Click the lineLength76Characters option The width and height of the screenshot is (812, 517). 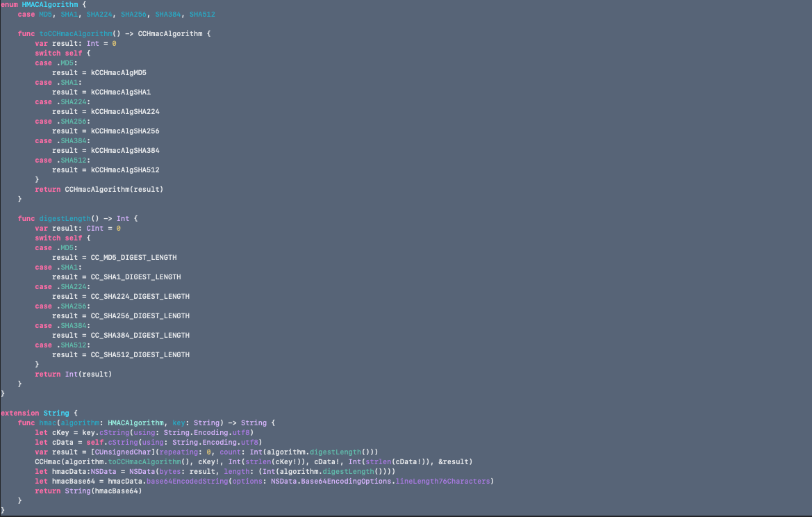442,482
